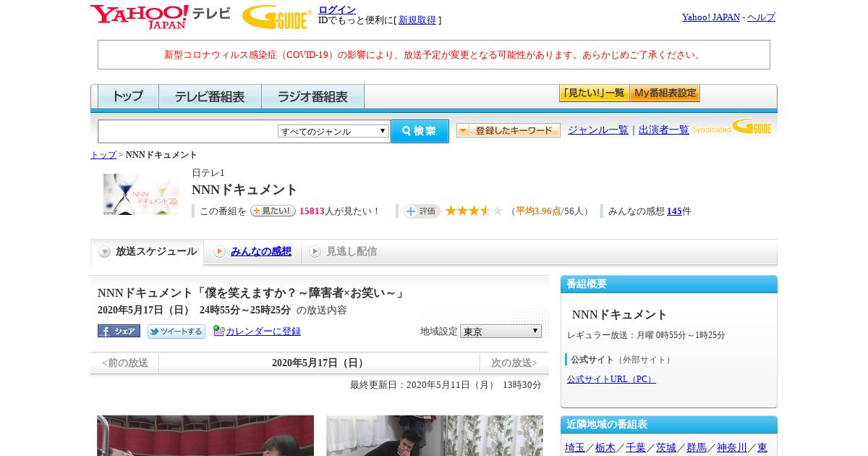
Task: Click the calendar icon beside カレンダーに登録
Action: (219, 331)
